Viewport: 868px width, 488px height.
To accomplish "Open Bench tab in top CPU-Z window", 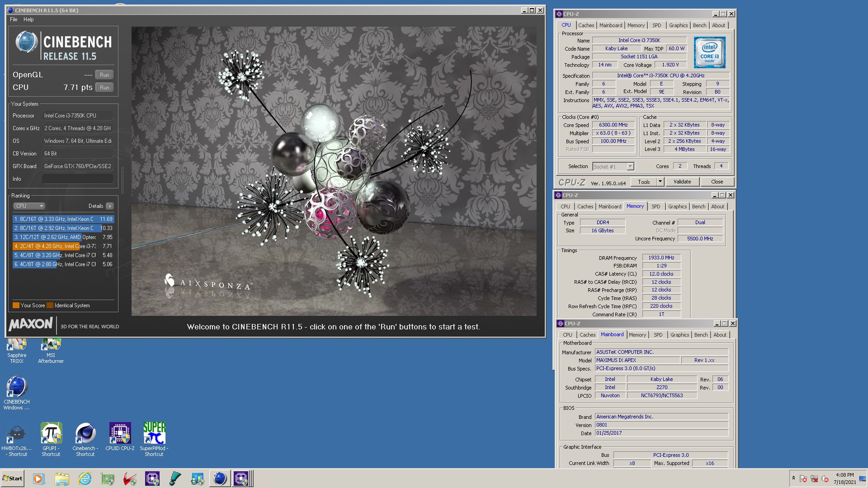I will click(699, 25).
